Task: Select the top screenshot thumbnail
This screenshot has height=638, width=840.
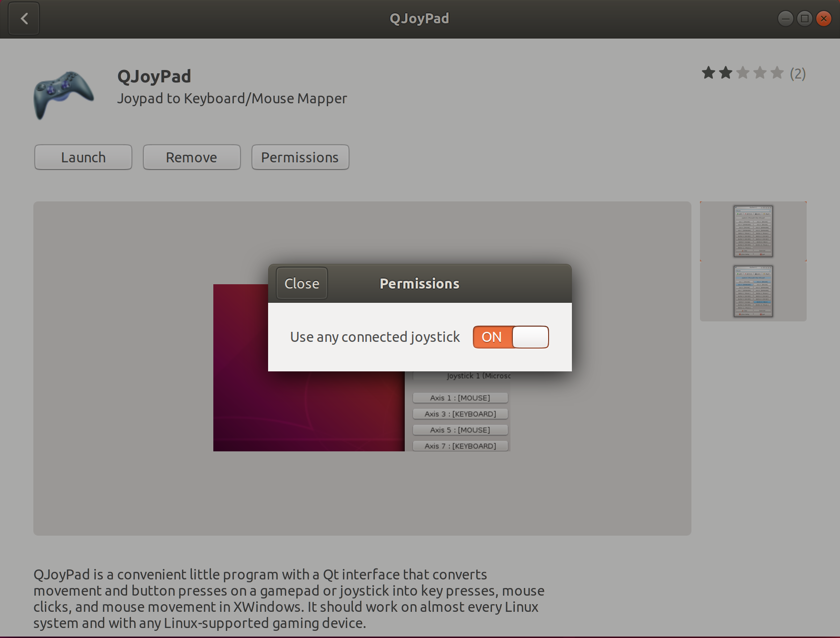Action: 752,231
